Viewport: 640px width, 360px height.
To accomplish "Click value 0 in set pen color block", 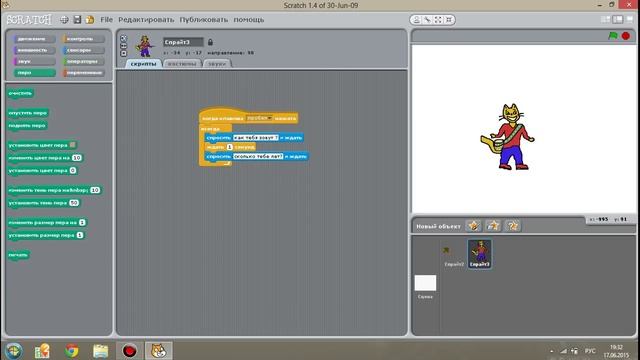I will coord(73,170).
